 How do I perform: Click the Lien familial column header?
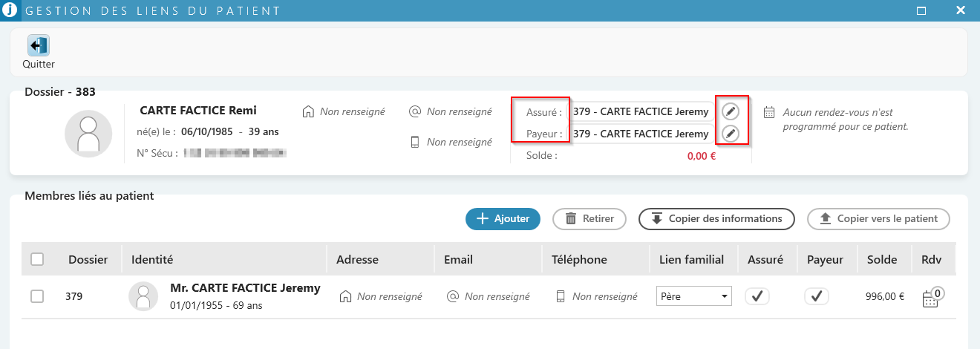pyautogui.click(x=691, y=259)
